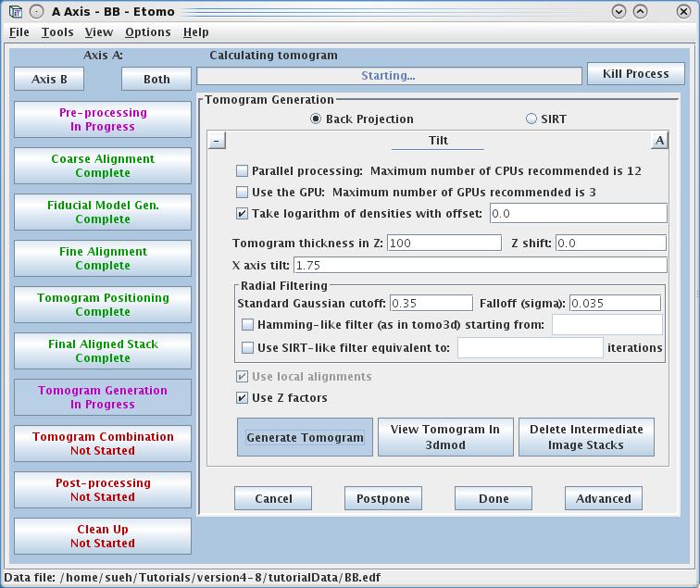The width and height of the screenshot is (700, 588).
Task: Click the X axis tilt field
Action: pos(481,265)
